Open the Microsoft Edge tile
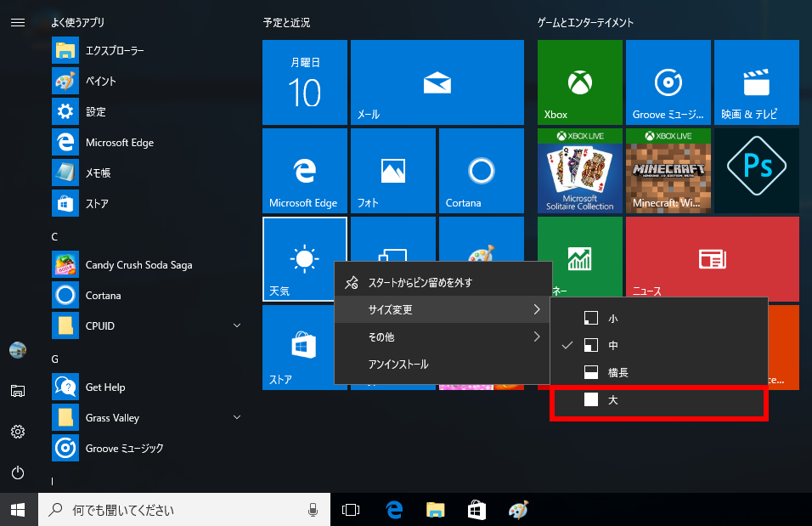This screenshot has width=812, height=526. click(304, 171)
